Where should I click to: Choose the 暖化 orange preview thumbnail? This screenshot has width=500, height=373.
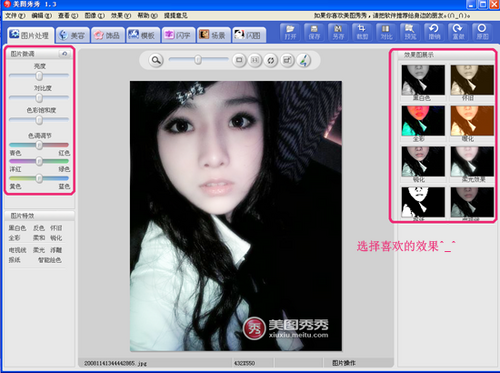pos(472,121)
